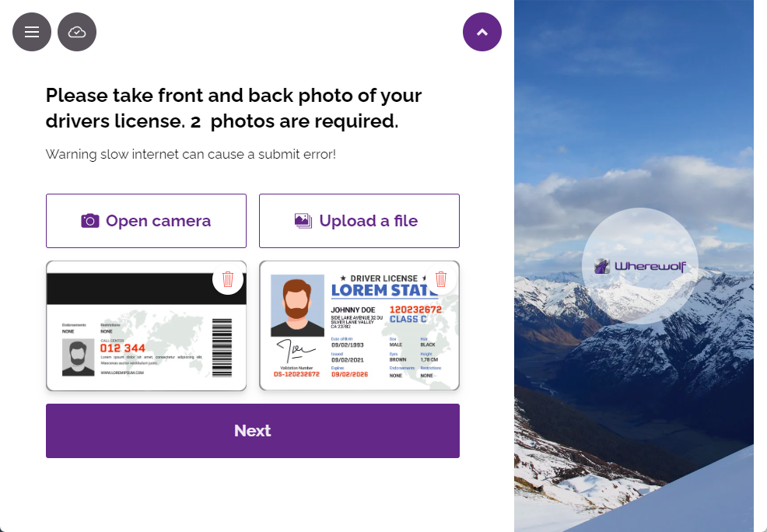
Task: Select the back-side license thumbnail
Action: [x=146, y=326]
